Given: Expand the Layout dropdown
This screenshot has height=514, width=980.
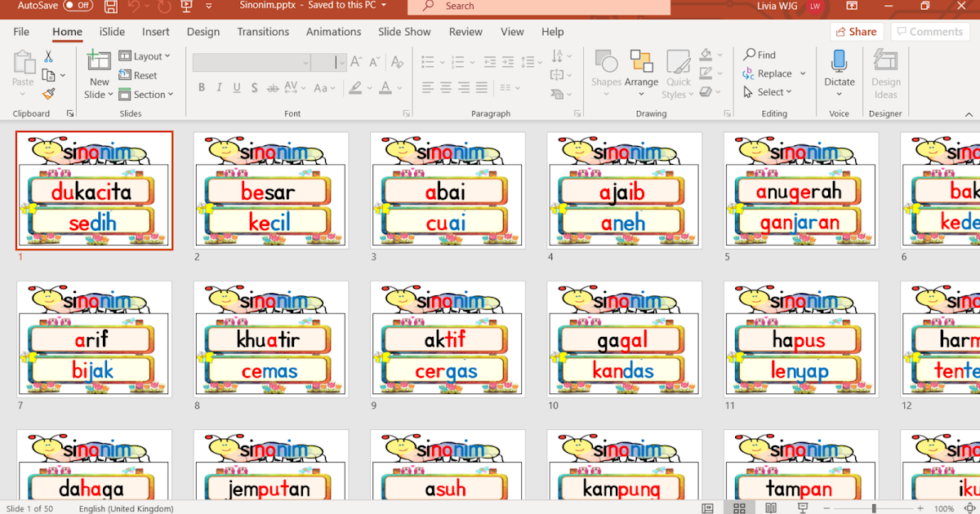Looking at the screenshot, I should (x=145, y=56).
